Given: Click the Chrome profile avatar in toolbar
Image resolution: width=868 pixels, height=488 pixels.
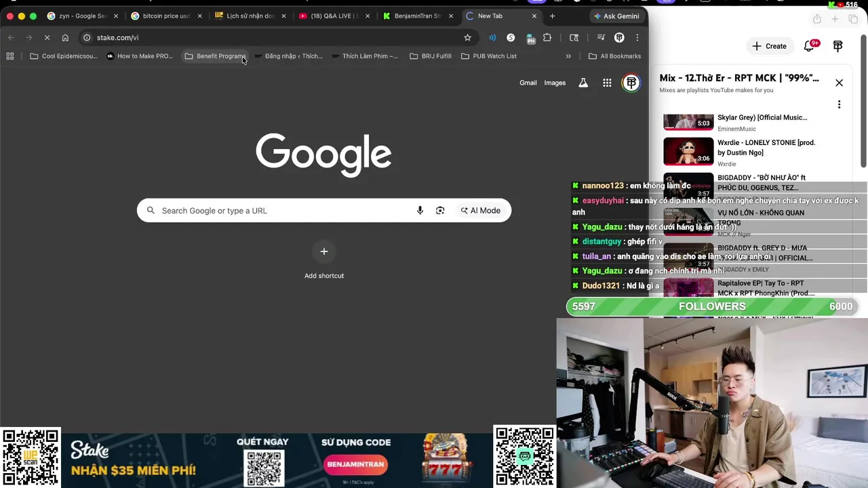Looking at the screenshot, I should click(619, 37).
